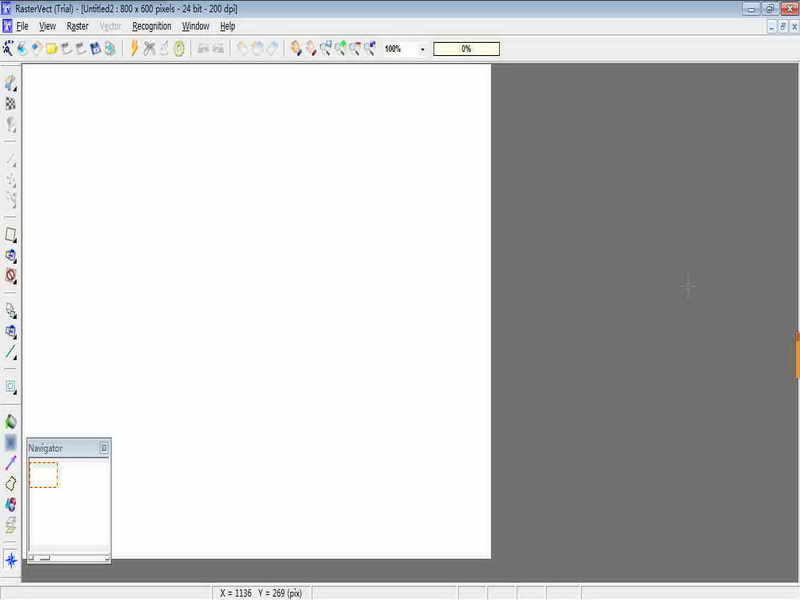Click the green round clock-like toolbar icon
This screenshot has width=800, height=600.
click(x=179, y=48)
